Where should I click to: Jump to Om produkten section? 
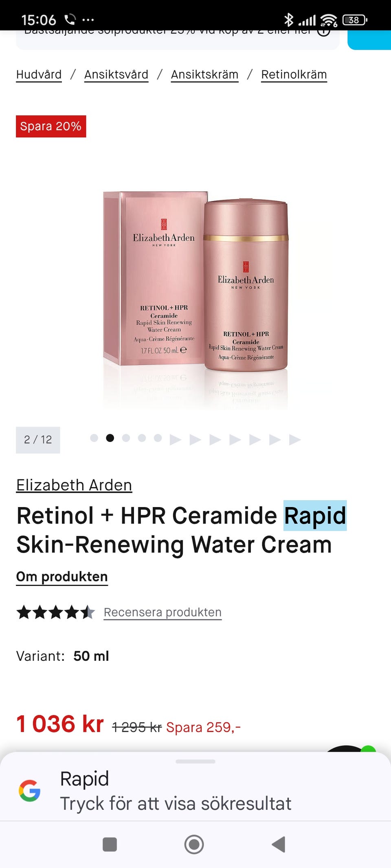[62, 577]
